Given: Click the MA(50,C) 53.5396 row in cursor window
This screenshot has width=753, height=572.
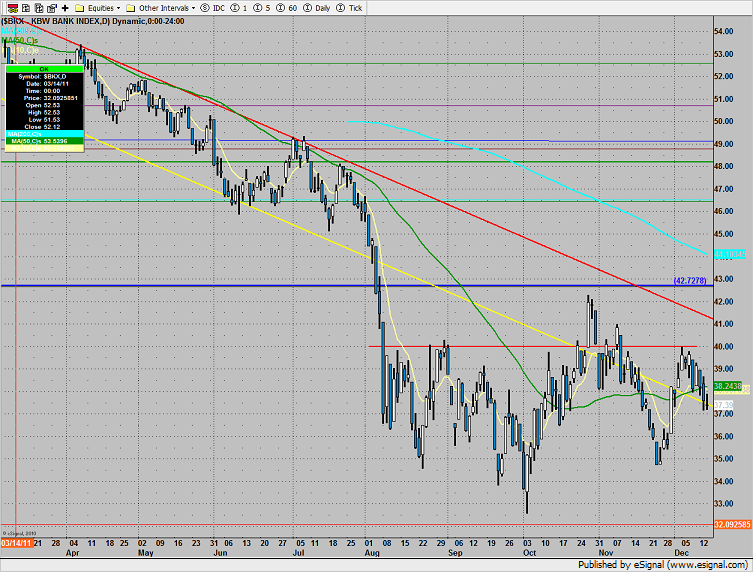Looking at the screenshot, I should [44, 141].
